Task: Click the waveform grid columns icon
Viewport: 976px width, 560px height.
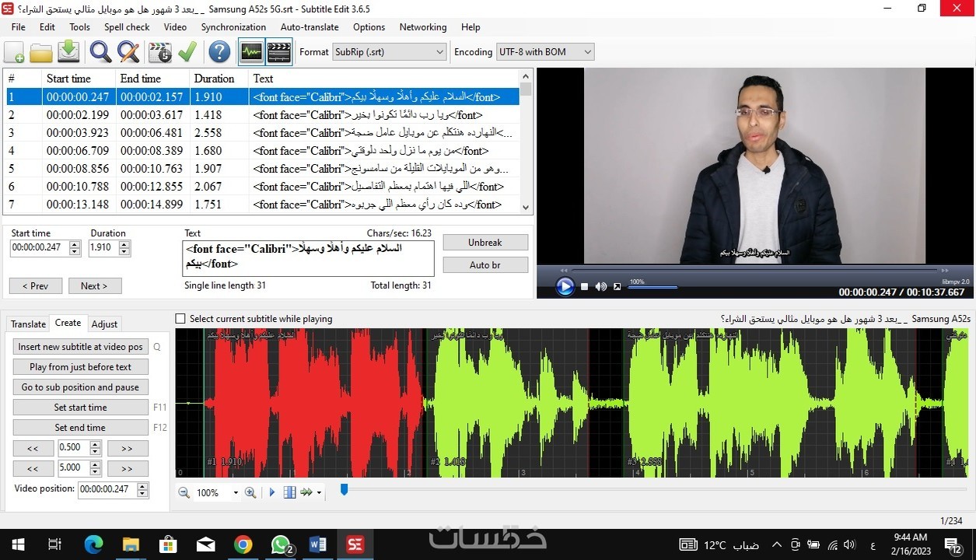Action: (290, 492)
